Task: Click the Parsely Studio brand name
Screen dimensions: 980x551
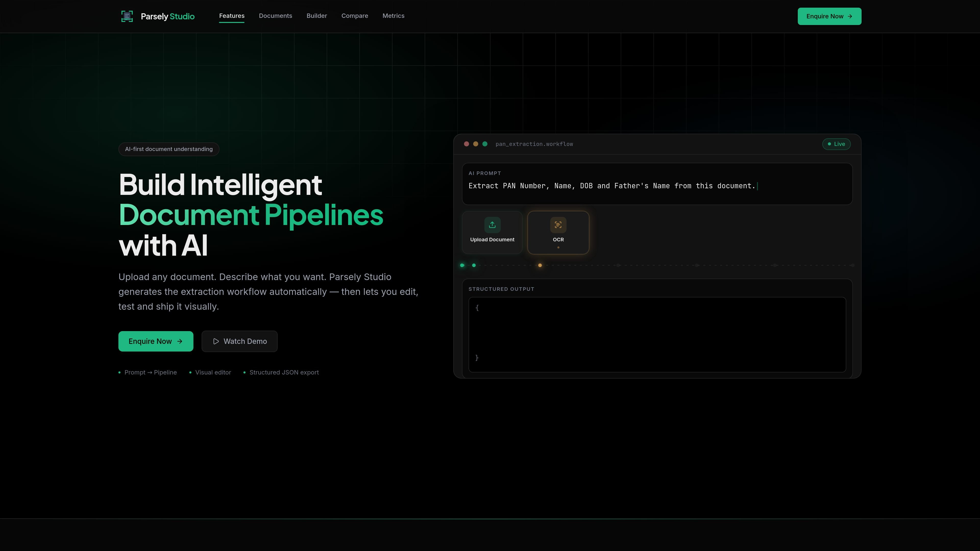Action: [168, 16]
